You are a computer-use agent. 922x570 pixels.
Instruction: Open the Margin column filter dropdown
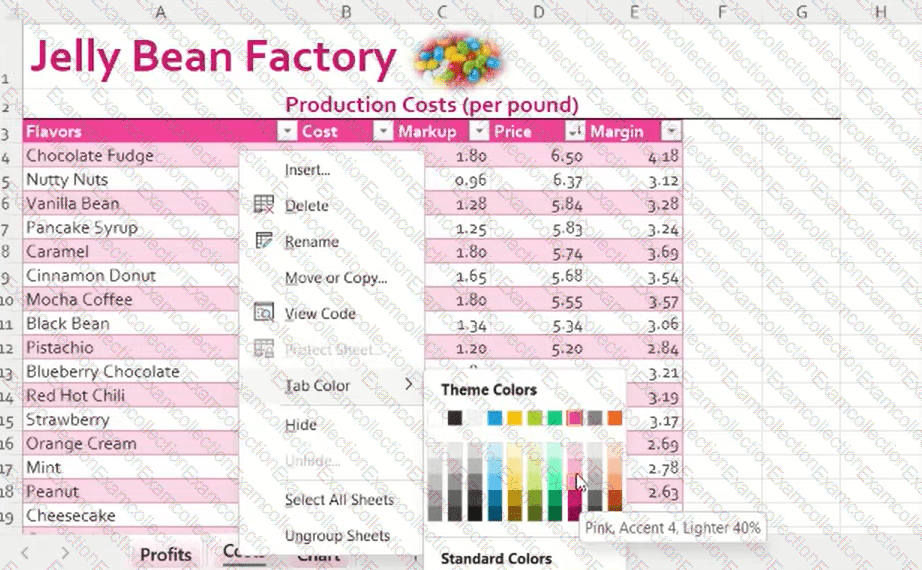click(670, 131)
